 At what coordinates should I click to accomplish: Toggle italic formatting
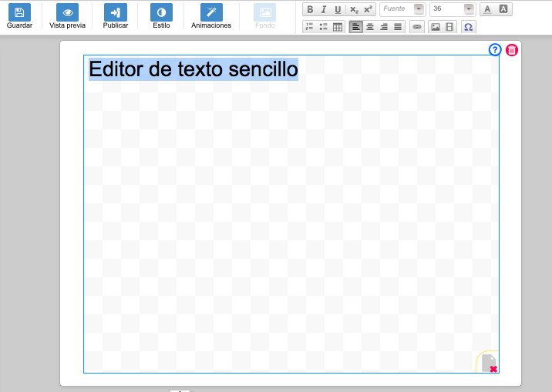[x=324, y=9]
